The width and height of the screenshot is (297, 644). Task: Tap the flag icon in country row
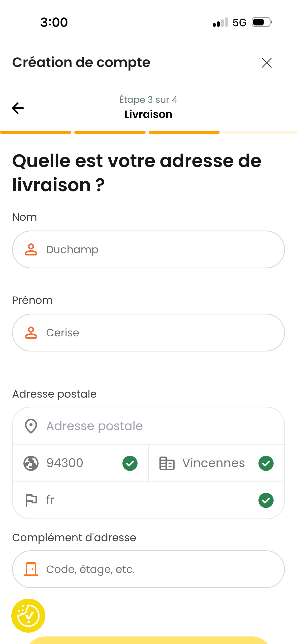pos(31,500)
